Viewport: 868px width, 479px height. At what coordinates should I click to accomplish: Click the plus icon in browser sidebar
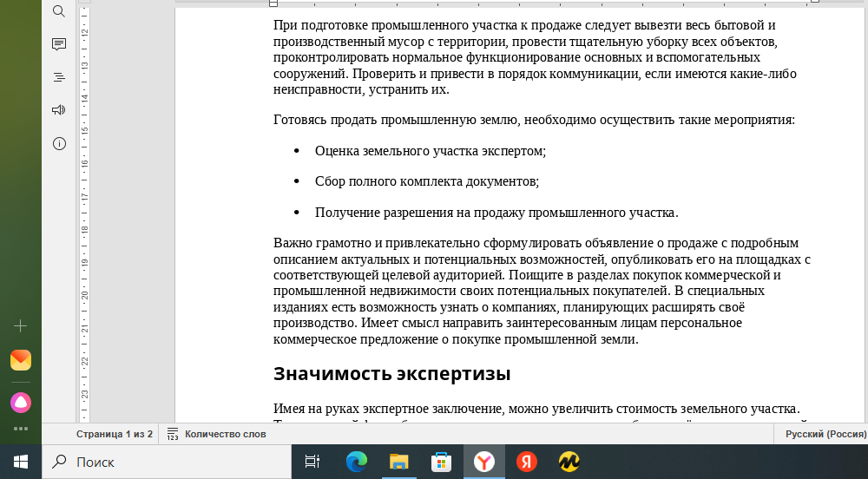(21, 326)
